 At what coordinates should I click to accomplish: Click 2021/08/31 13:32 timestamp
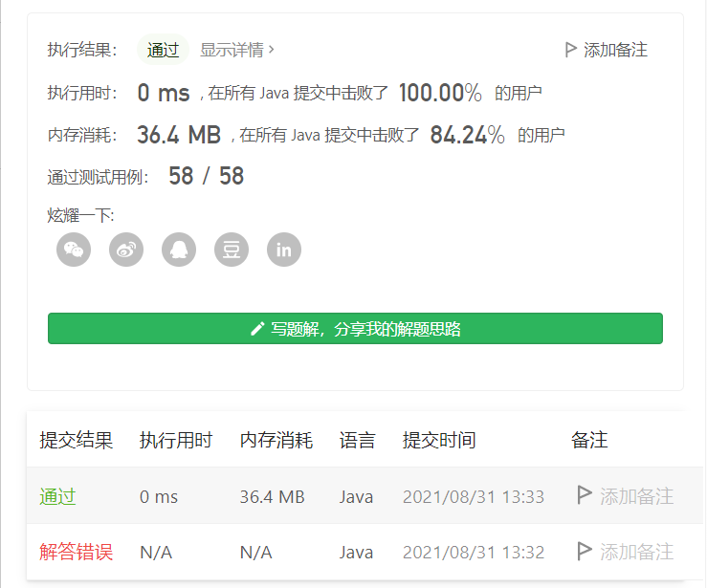(x=474, y=553)
